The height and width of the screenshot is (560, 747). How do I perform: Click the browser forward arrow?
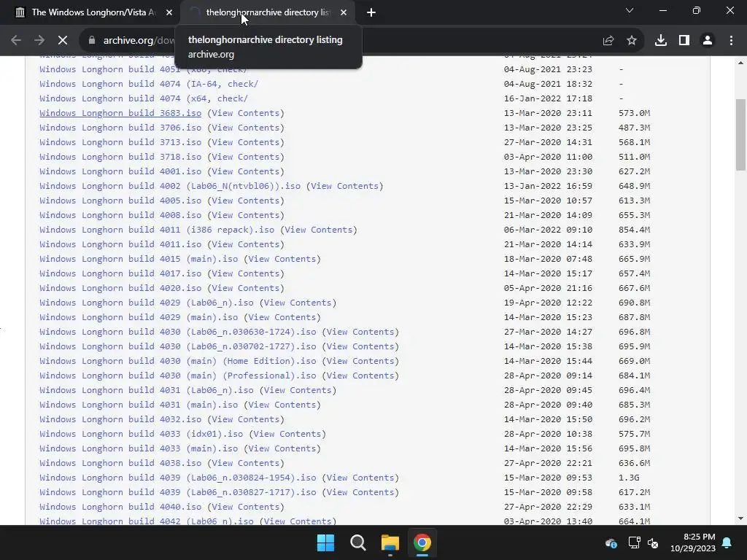(x=39, y=41)
